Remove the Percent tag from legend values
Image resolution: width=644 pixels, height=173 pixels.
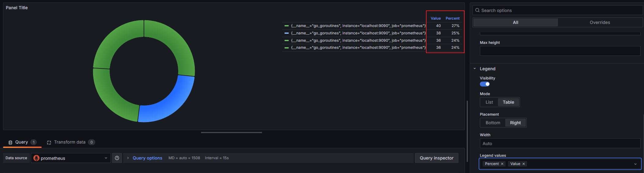[x=502, y=164]
